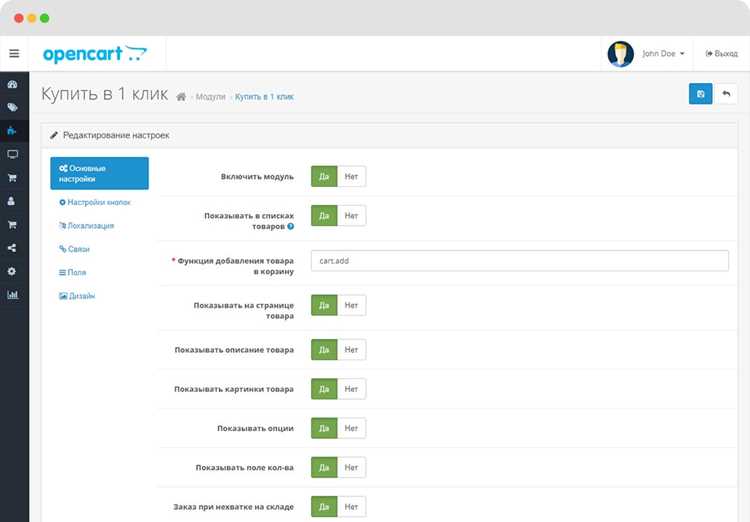Screen dimensions: 750x522
Task: Set Заказ при нехватке на складе to Да
Action: tap(324, 507)
